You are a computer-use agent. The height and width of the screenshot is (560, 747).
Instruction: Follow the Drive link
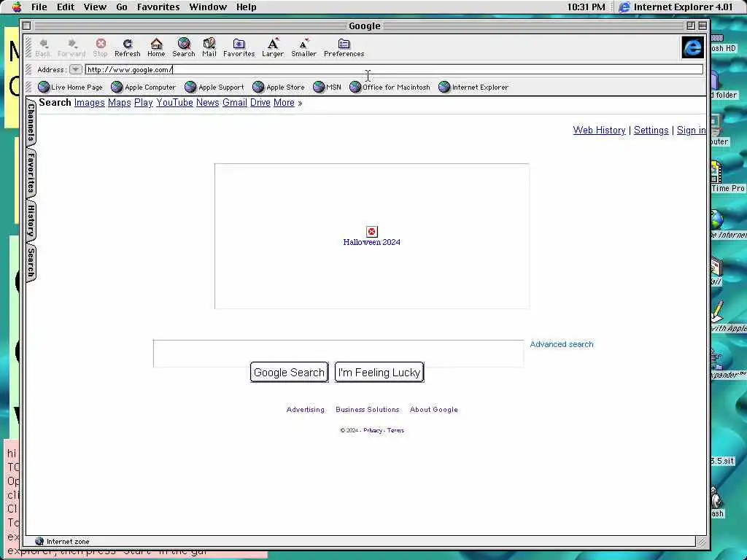coord(260,102)
